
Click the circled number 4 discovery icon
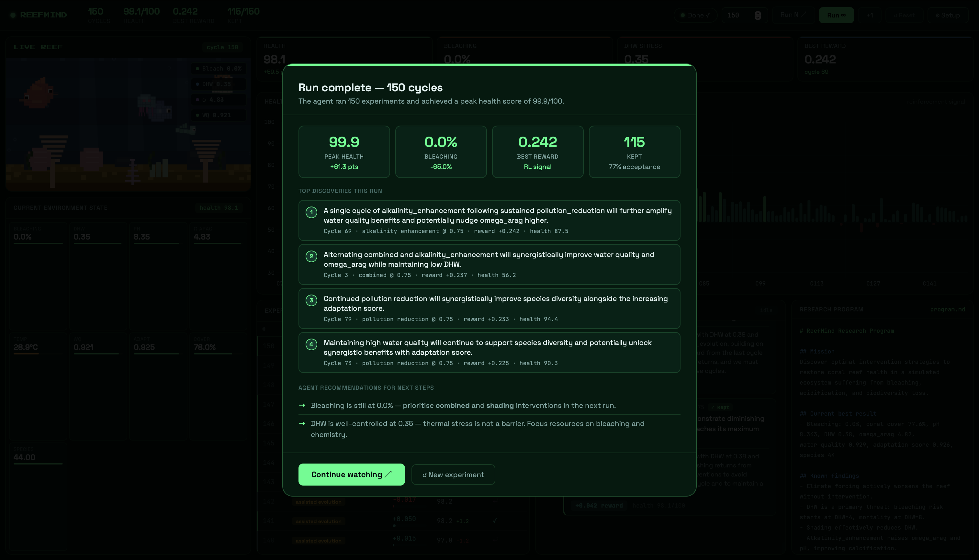click(311, 344)
